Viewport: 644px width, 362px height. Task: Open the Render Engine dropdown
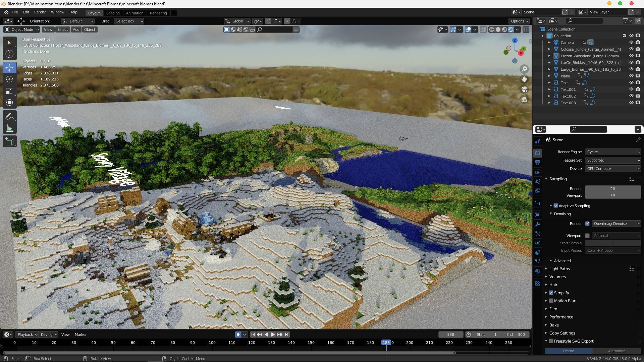613,152
